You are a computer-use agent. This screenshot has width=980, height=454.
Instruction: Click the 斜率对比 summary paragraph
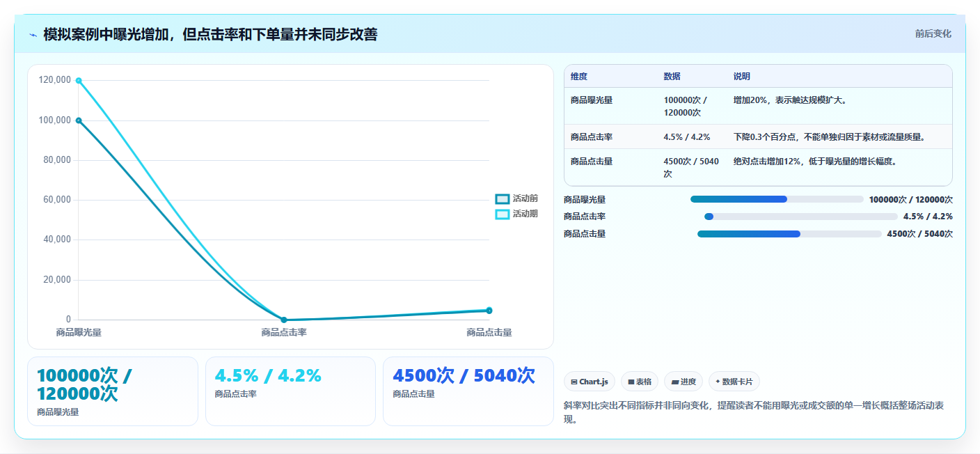tap(754, 412)
